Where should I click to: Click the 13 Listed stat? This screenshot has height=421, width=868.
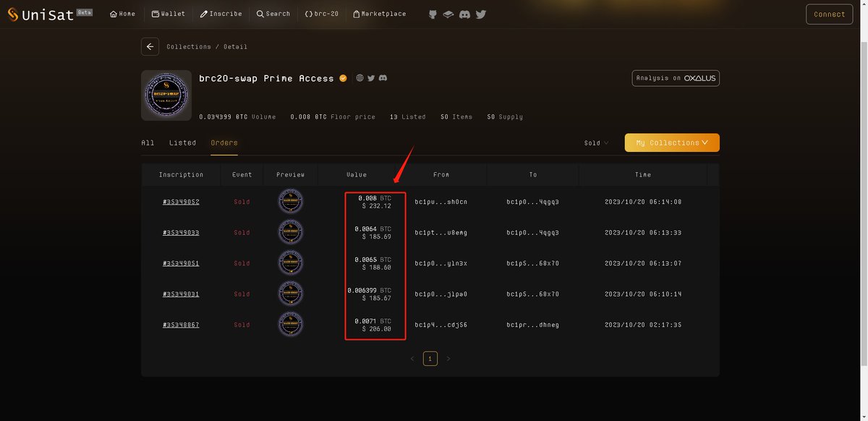(407, 116)
